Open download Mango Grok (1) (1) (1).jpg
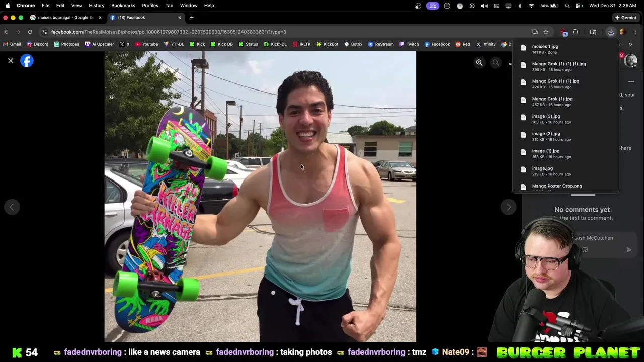This screenshot has height=362, width=644. 566,67
